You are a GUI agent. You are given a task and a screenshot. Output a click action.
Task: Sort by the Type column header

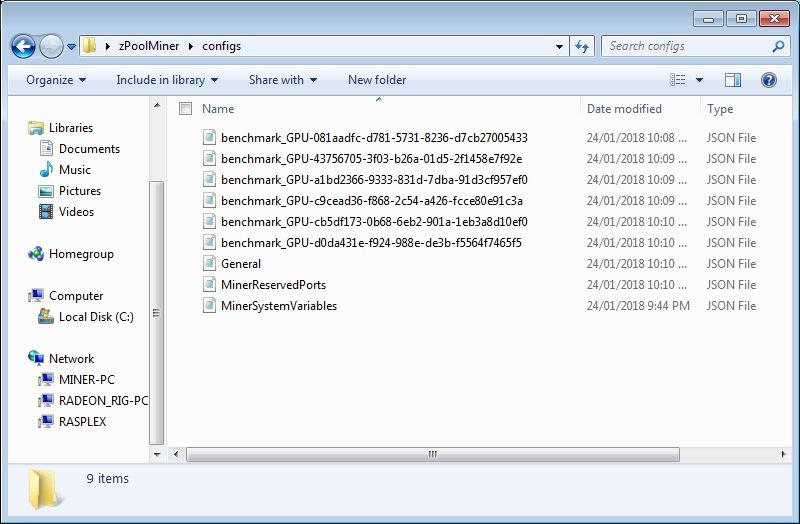tap(720, 109)
